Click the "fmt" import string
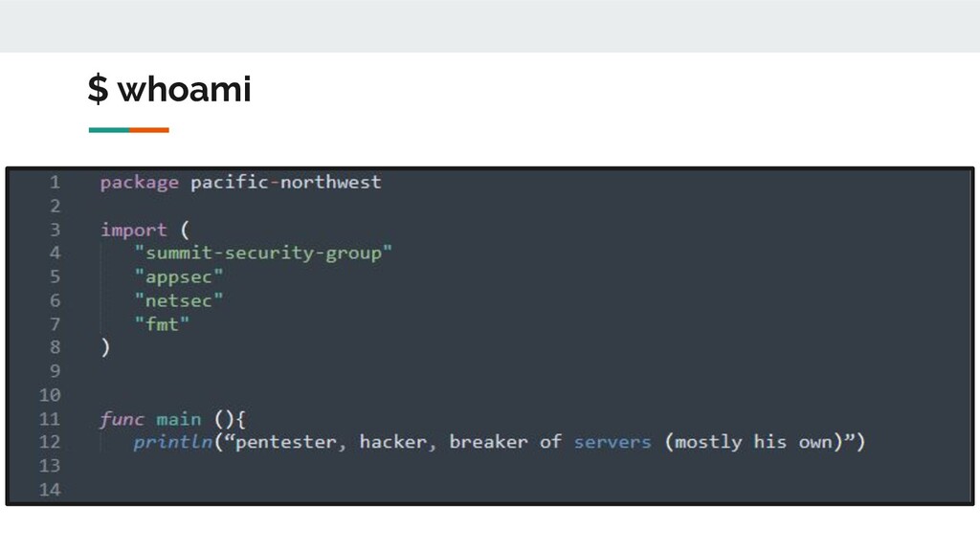This screenshot has width=980, height=551. click(x=162, y=323)
